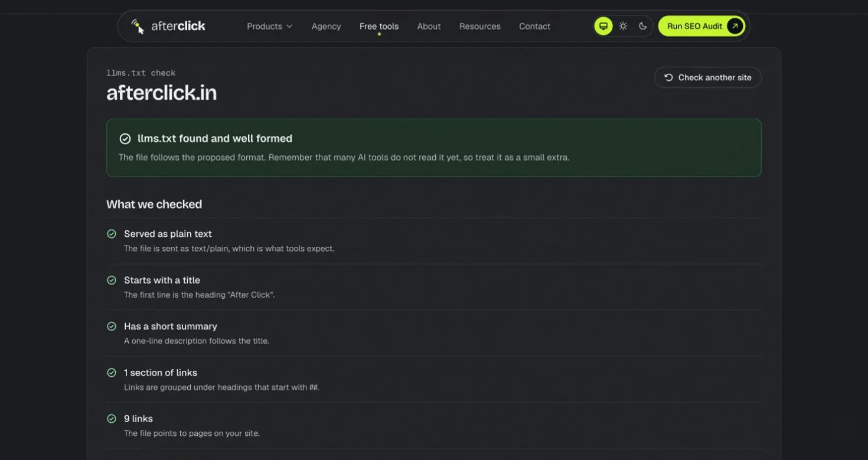The image size is (868, 460).
Task: Open the Contact page link
Action: [534, 26]
